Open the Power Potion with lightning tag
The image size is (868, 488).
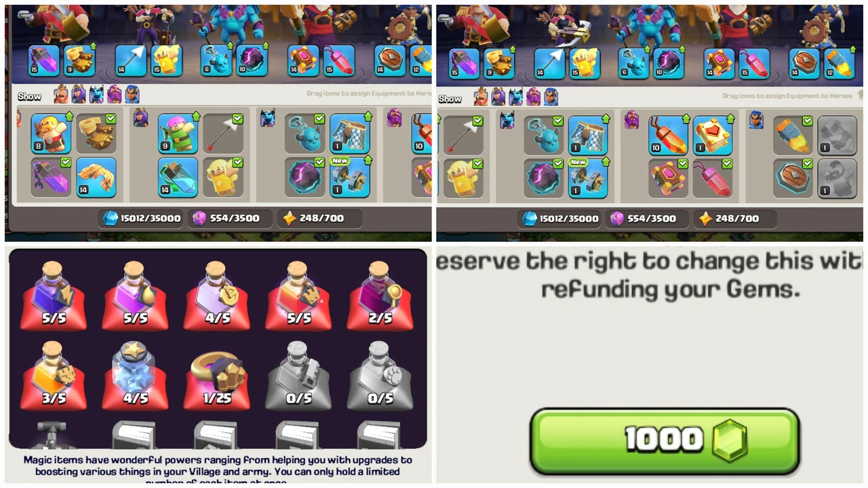(54, 296)
